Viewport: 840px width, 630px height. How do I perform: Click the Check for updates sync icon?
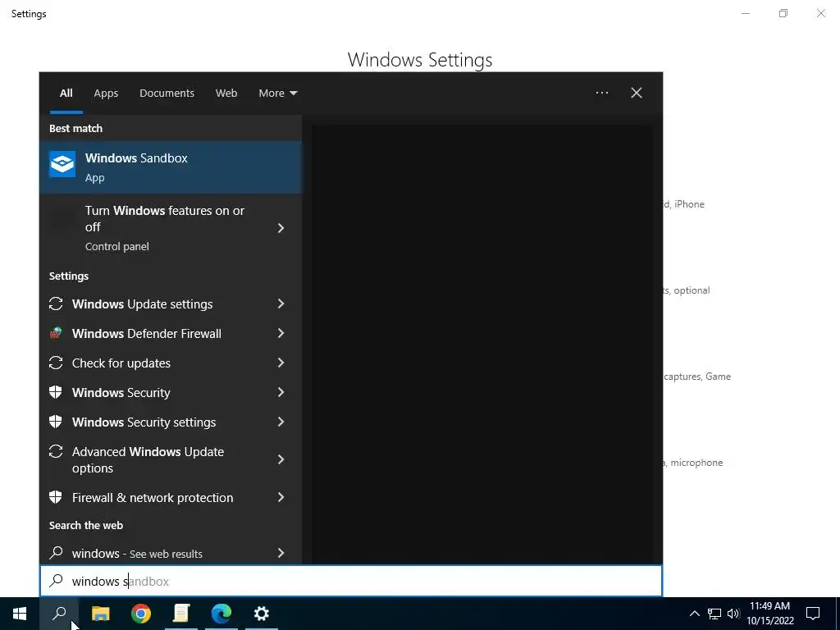pyautogui.click(x=56, y=363)
